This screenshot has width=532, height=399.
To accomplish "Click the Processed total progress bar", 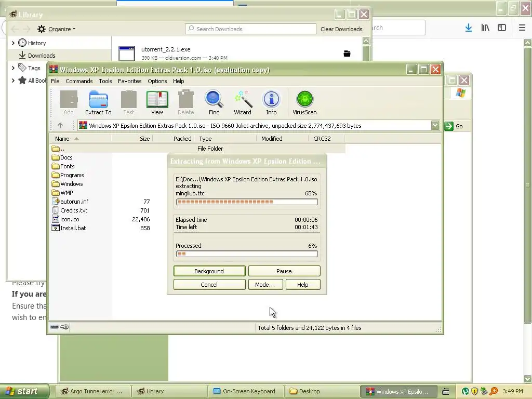I will click(247, 254).
